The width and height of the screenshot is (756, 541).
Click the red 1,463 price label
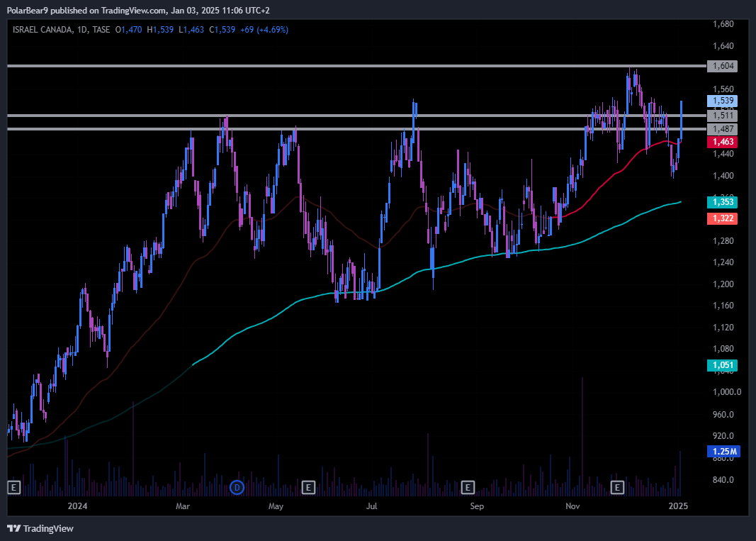click(722, 142)
